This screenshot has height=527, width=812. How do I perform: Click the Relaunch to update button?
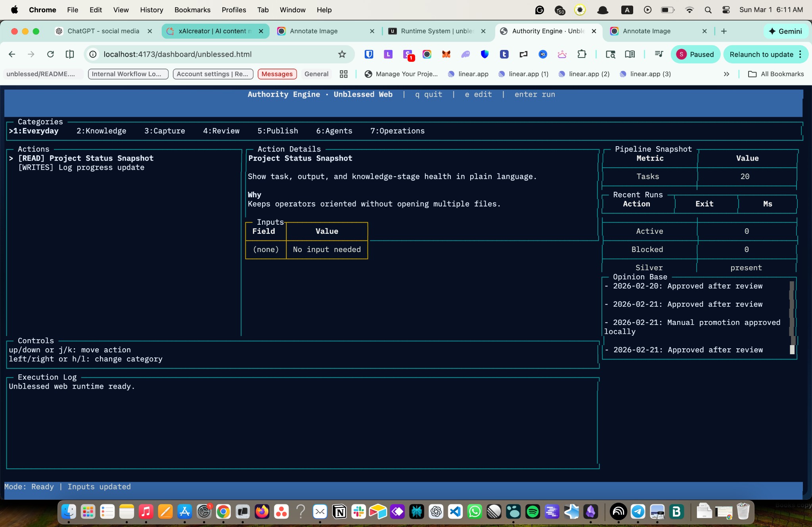(x=761, y=54)
